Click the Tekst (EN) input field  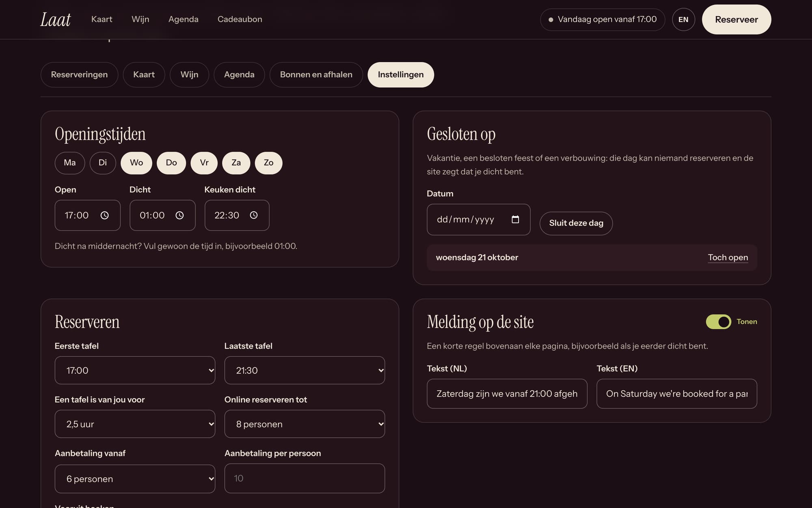[677, 394]
